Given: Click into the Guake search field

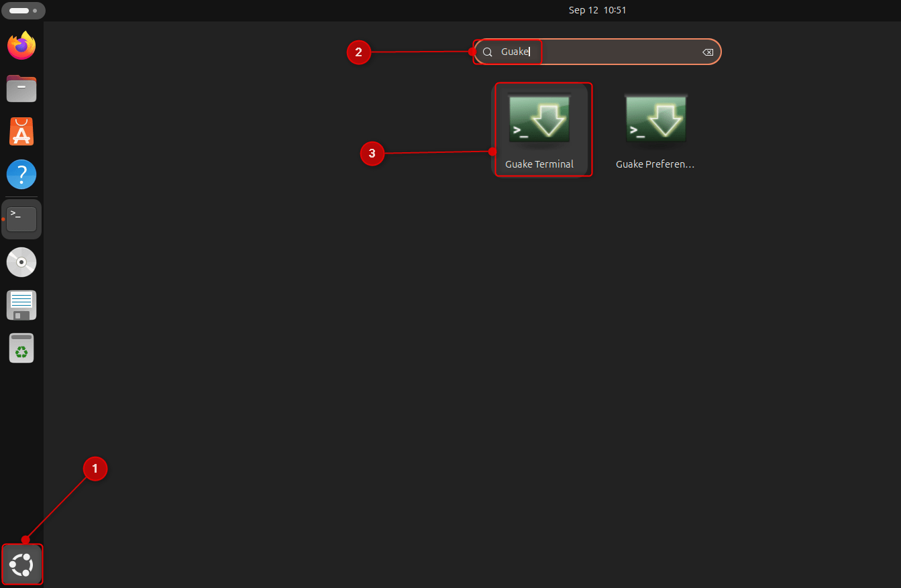Looking at the screenshot, I should 598,52.
